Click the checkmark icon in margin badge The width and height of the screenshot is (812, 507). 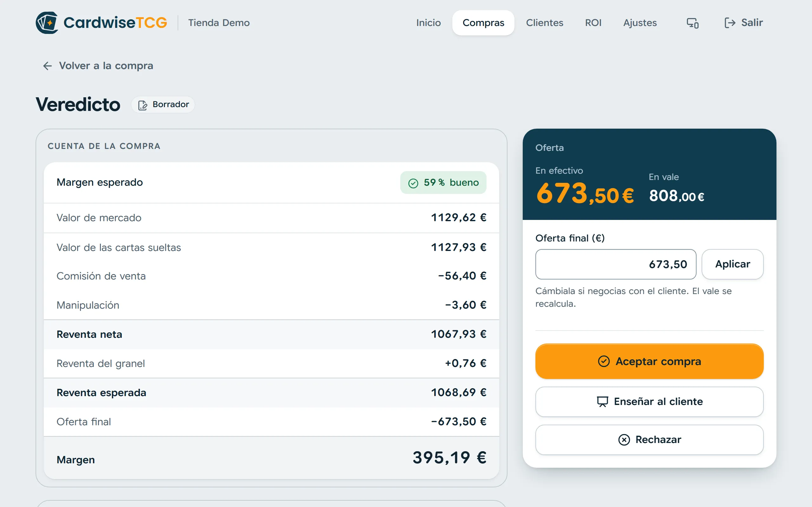[413, 183]
